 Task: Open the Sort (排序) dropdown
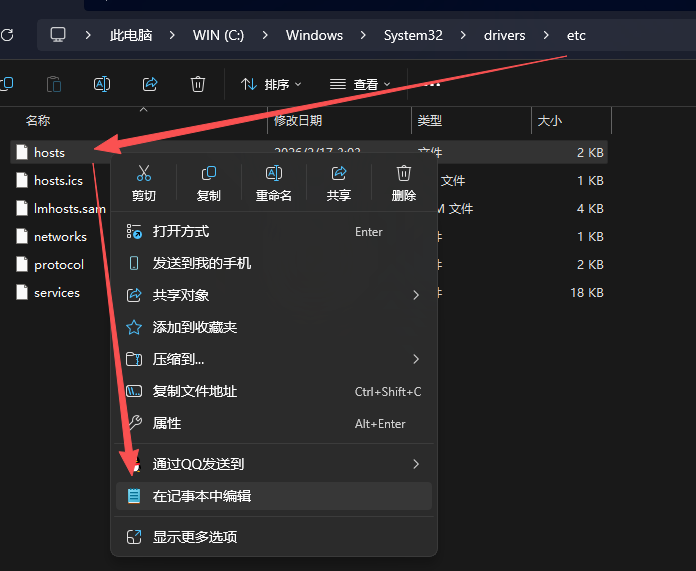pyautogui.click(x=272, y=84)
